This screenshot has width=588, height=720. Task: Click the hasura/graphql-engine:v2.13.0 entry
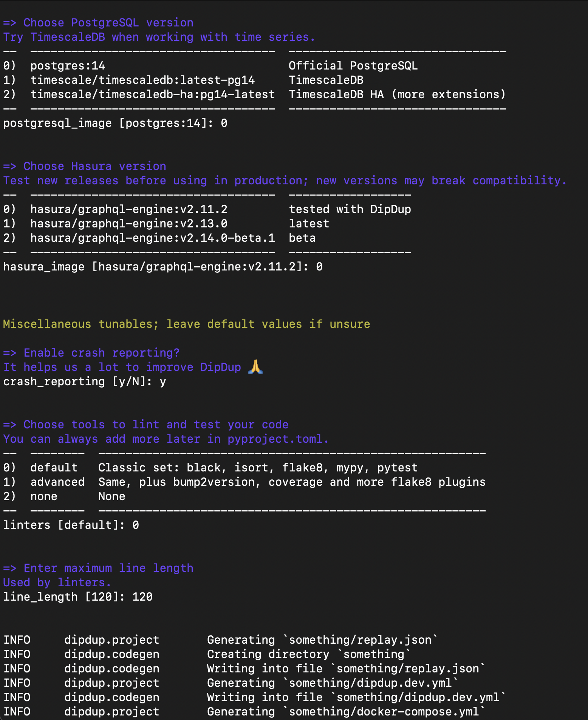(x=129, y=224)
